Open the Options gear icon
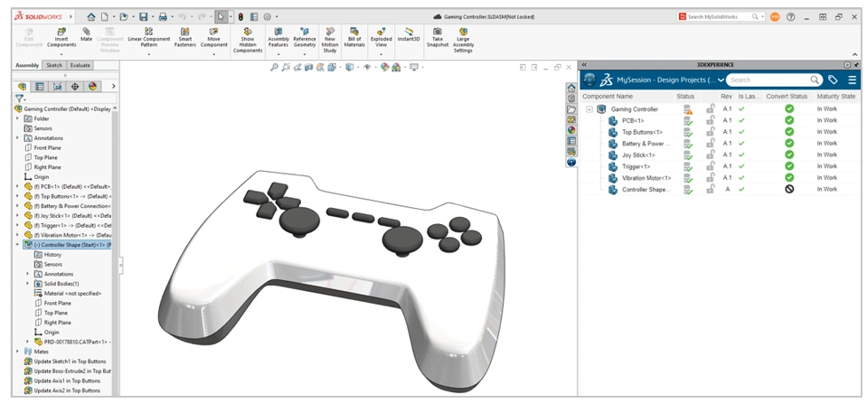 268,16
